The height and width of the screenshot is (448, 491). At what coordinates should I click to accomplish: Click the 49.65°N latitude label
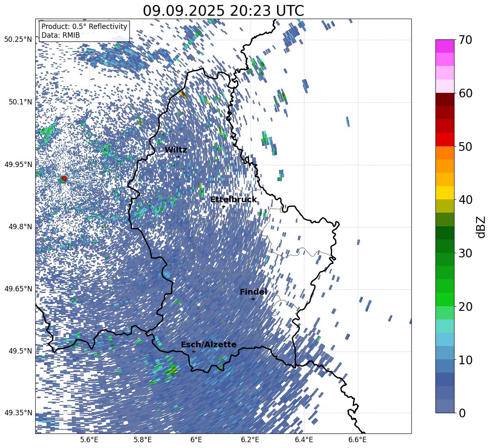click(19, 288)
